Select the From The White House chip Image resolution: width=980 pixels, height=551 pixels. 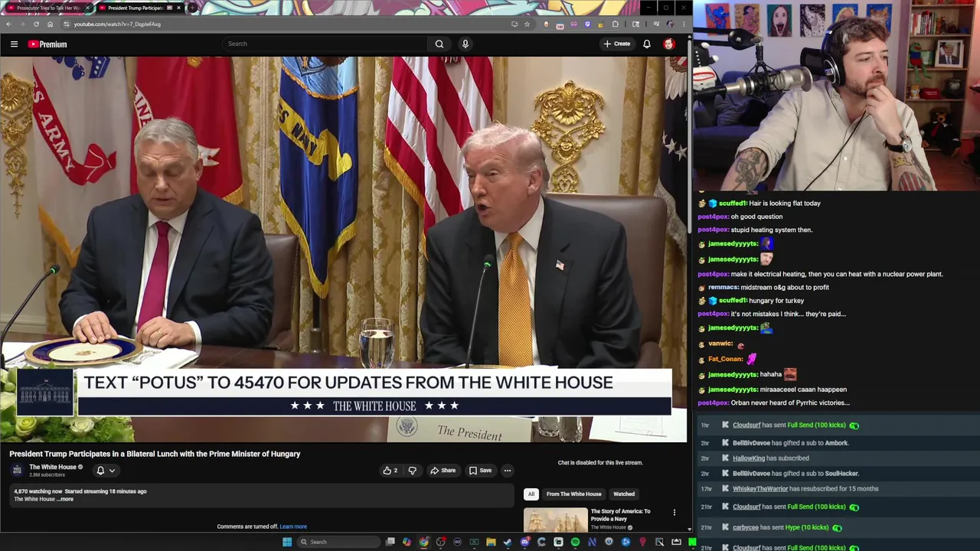573,494
